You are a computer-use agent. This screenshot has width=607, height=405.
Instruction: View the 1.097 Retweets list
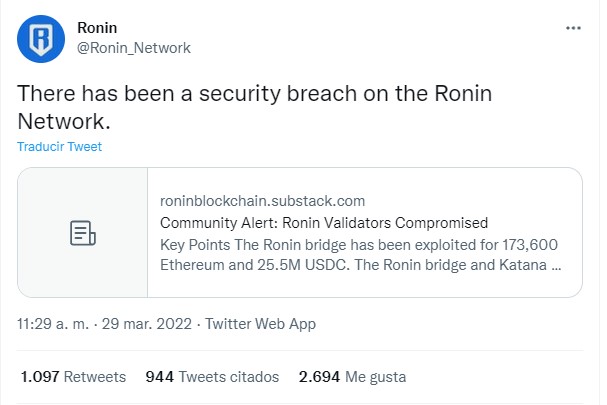tap(73, 376)
